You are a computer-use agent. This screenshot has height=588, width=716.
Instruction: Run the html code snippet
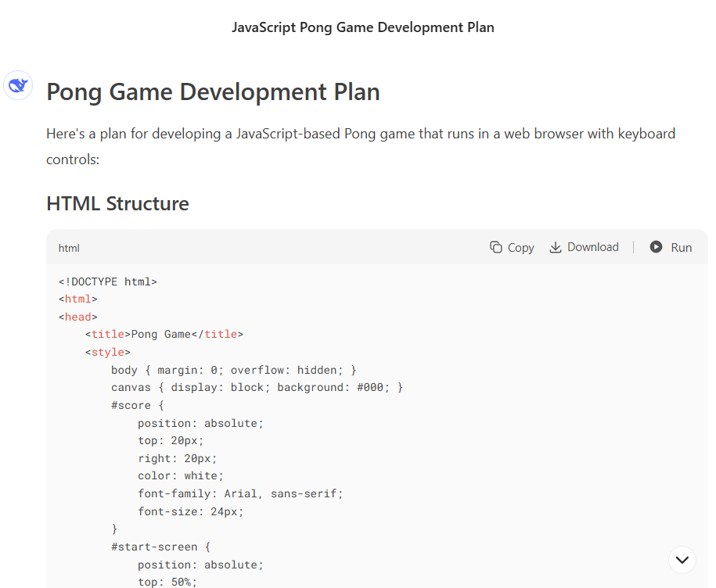(x=671, y=247)
